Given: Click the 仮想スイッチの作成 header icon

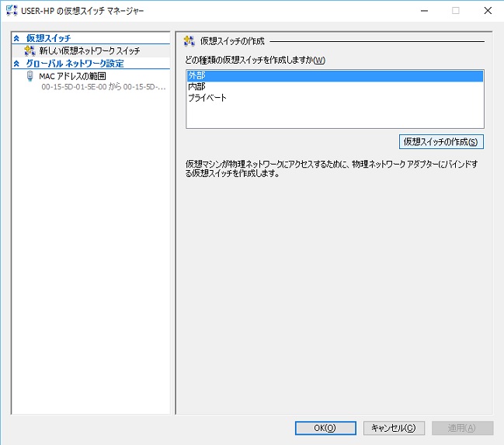Looking at the screenshot, I should [189, 41].
